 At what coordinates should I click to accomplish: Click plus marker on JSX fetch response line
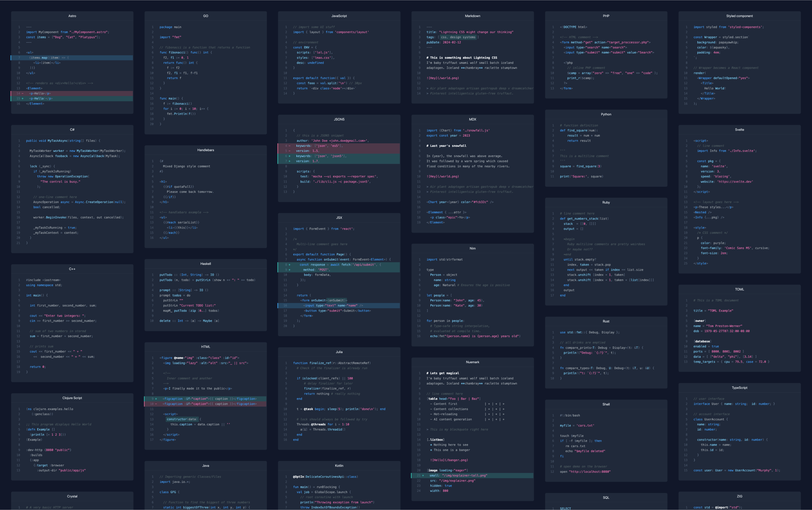[289, 265]
